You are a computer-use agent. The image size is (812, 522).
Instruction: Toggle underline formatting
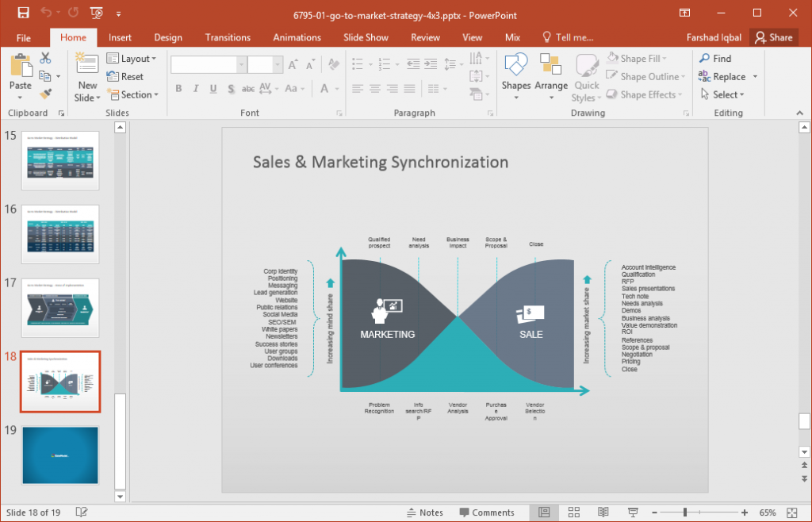tap(212, 89)
